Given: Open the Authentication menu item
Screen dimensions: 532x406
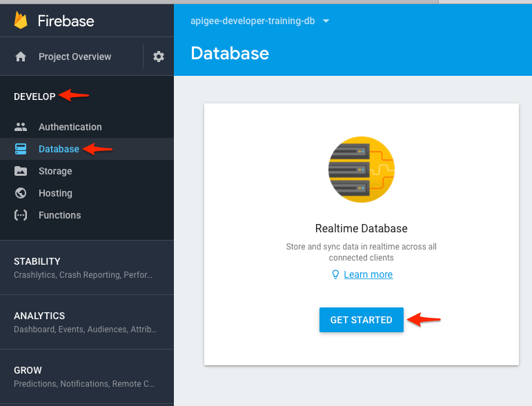Looking at the screenshot, I should (87, 127).
